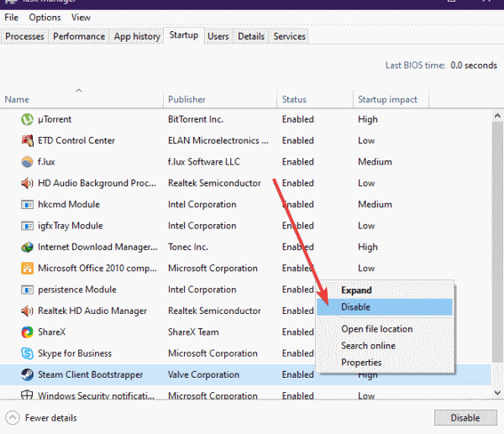Select the f.lux row name
This screenshot has width=504, height=434.
(x=46, y=162)
